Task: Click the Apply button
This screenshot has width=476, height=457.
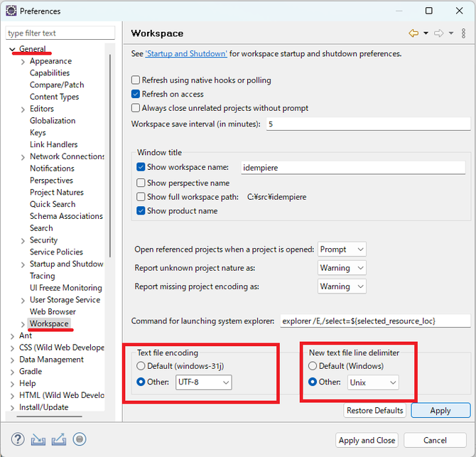Action: (440, 411)
